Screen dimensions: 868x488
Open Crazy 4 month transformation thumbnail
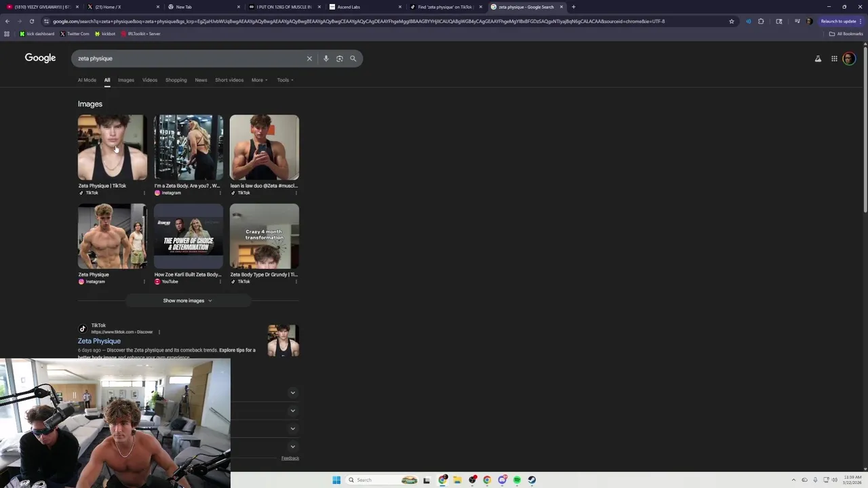click(264, 237)
